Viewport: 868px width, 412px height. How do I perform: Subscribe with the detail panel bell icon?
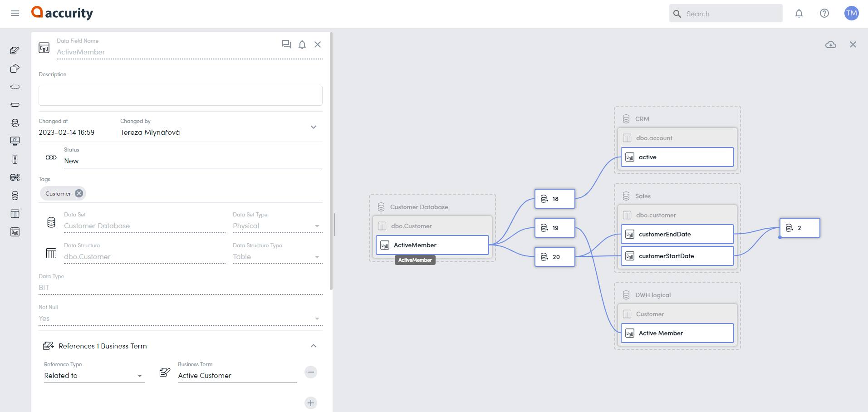302,44
